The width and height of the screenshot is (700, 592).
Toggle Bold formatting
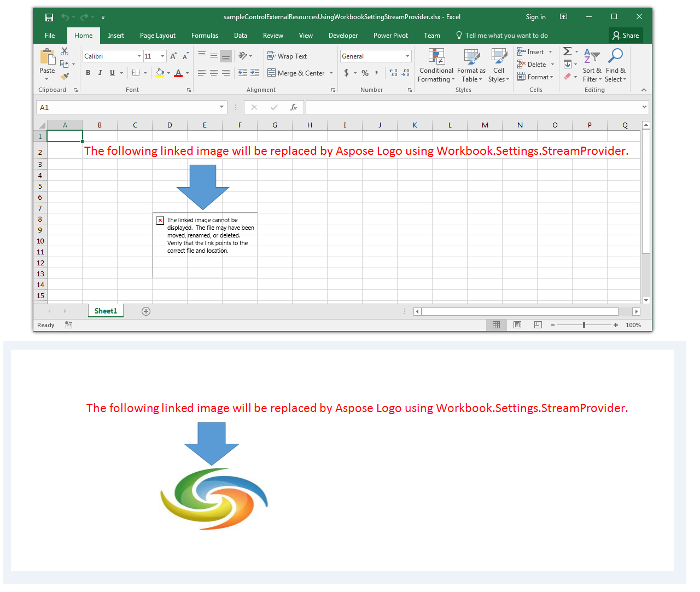[88, 73]
